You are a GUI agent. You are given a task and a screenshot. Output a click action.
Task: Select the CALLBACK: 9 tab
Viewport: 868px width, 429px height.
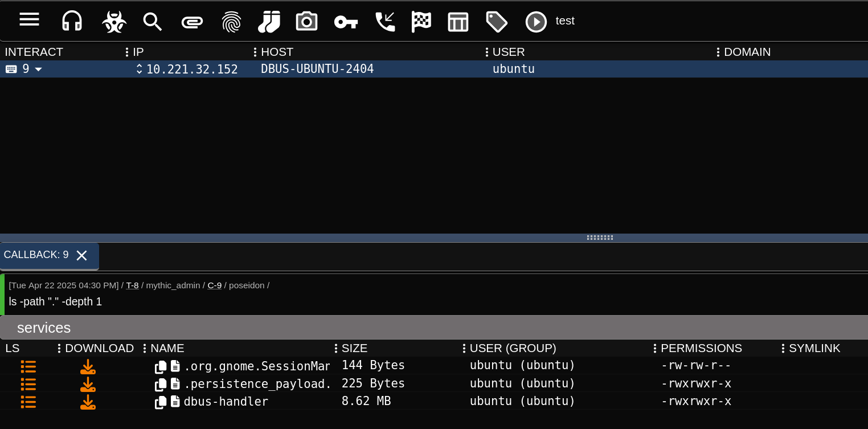coord(36,255)
